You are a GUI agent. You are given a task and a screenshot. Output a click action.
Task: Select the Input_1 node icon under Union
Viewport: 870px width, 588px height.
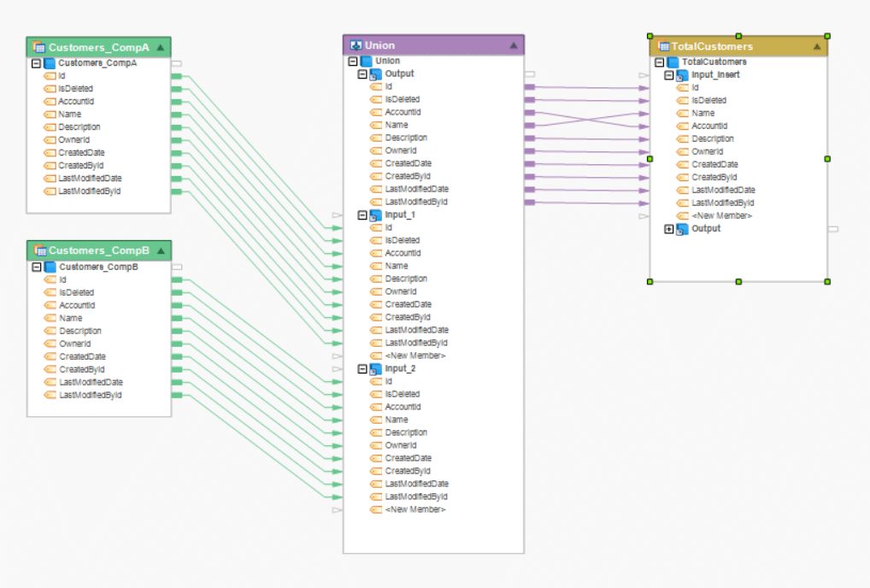[375, 215]
